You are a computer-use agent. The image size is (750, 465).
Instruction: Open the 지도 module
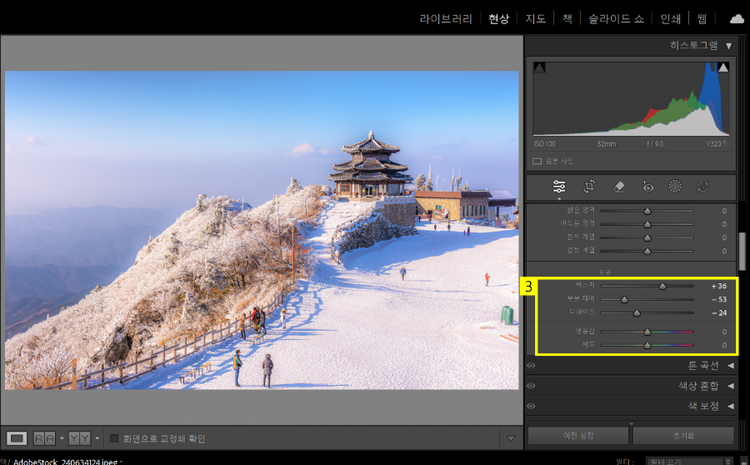[536, 19]
